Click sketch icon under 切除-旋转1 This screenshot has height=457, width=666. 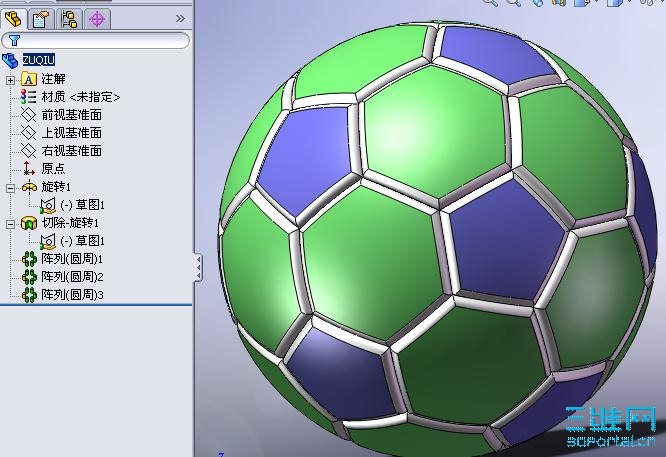[48, 242]
